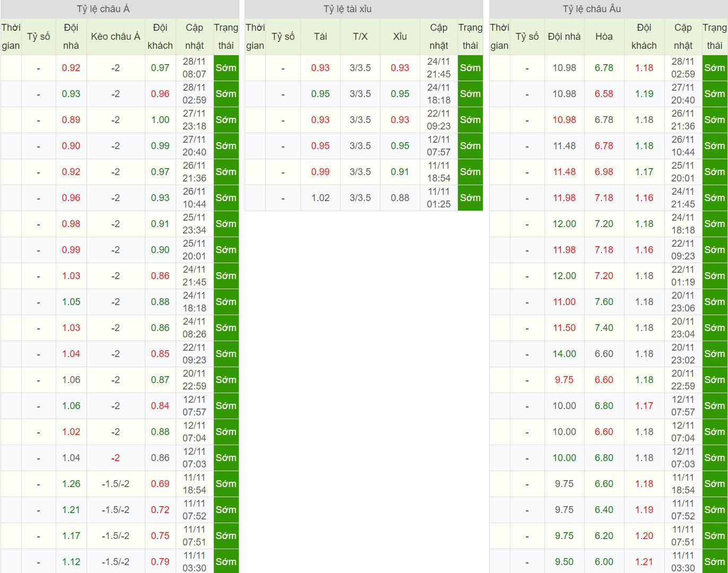Screen dimensions: 728x573
Task: Click the "Tỷ lệ châu Âu" table title
Action: point(592,9)
